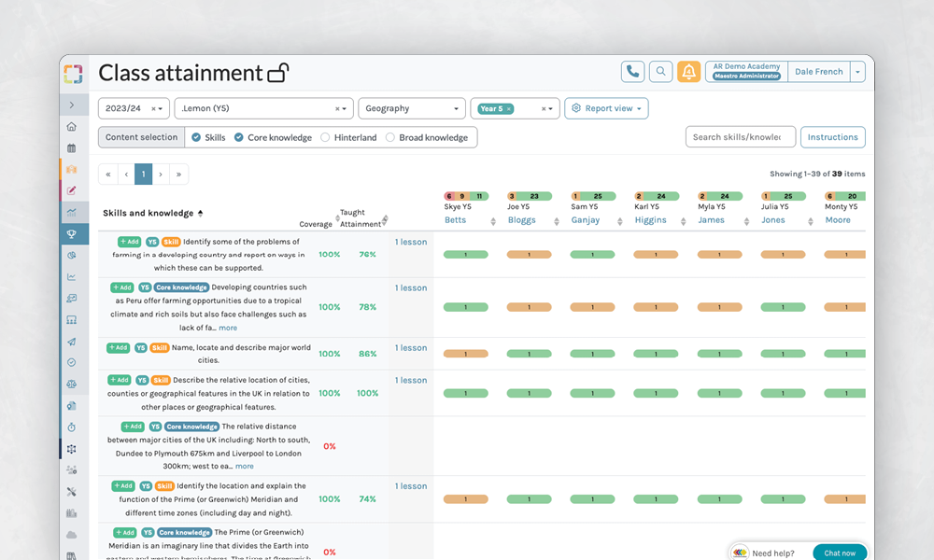Enable the Hinterland content option
The image size is (934, 560).
click(325, 137)
